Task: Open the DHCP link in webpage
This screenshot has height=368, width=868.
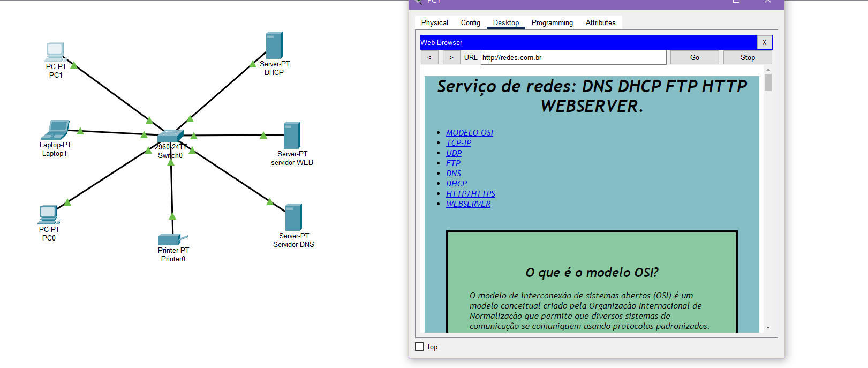Action: (x=457, y=184)
